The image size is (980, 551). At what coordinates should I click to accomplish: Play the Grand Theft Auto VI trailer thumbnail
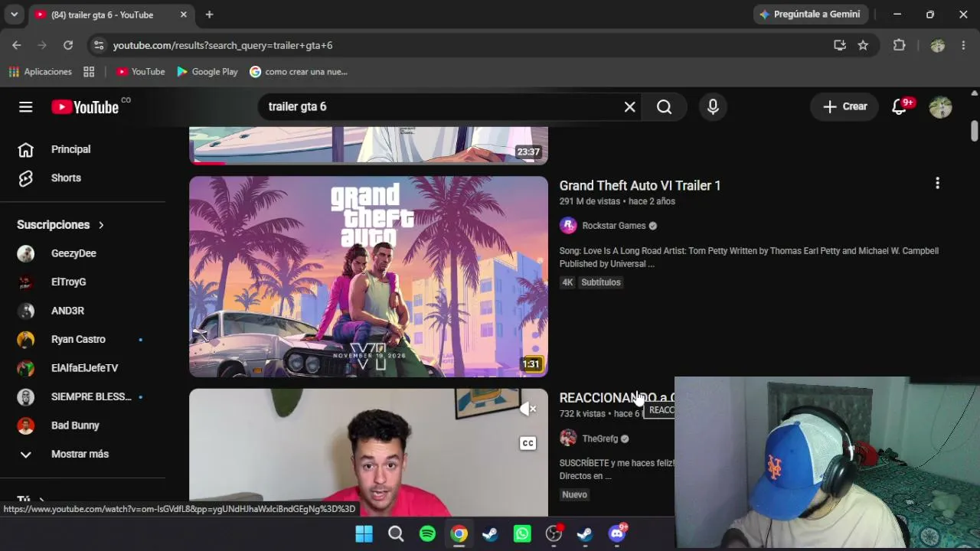coord(368,277)
